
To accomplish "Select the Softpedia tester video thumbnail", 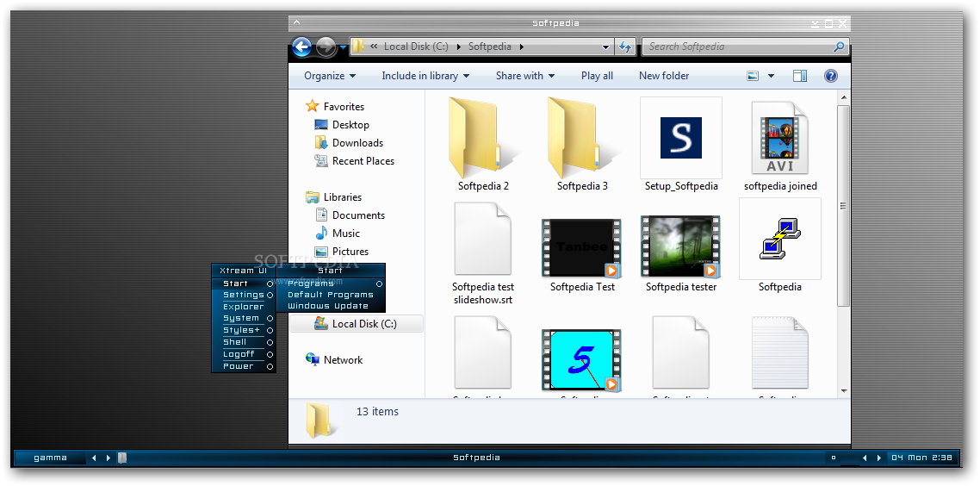I will pyautogui.click(x=681, y=246).
